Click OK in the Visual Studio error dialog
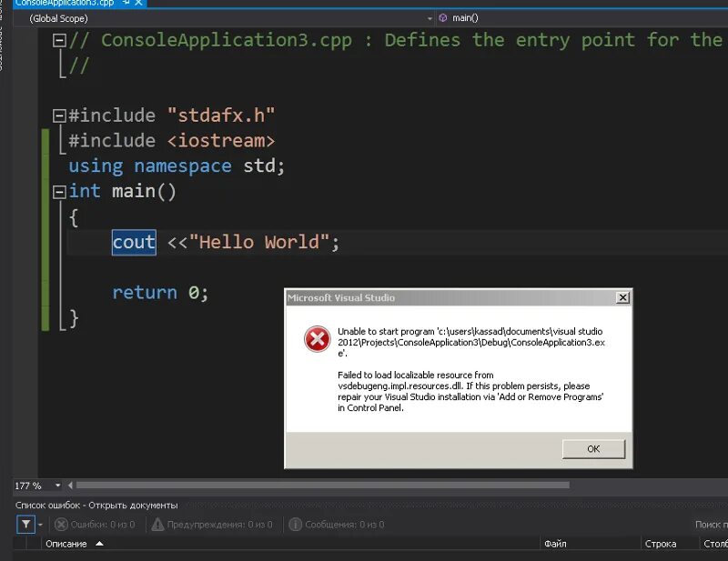This screenshot has height=561, width=728. [593, 449]
